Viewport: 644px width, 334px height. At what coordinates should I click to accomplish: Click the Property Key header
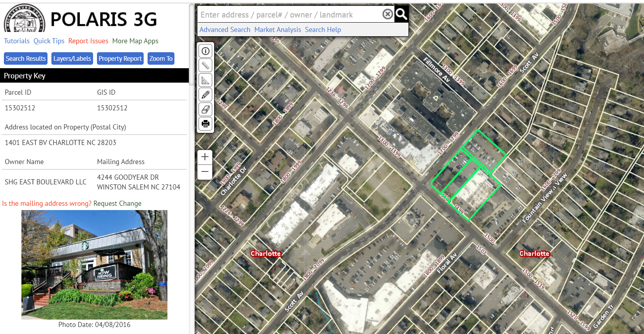(x=94, y=76)
